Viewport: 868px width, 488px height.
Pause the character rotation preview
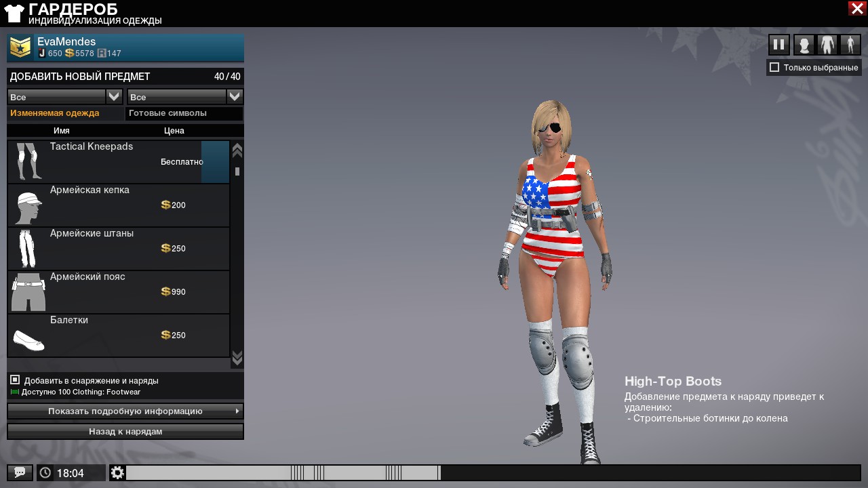coord(779,45)
